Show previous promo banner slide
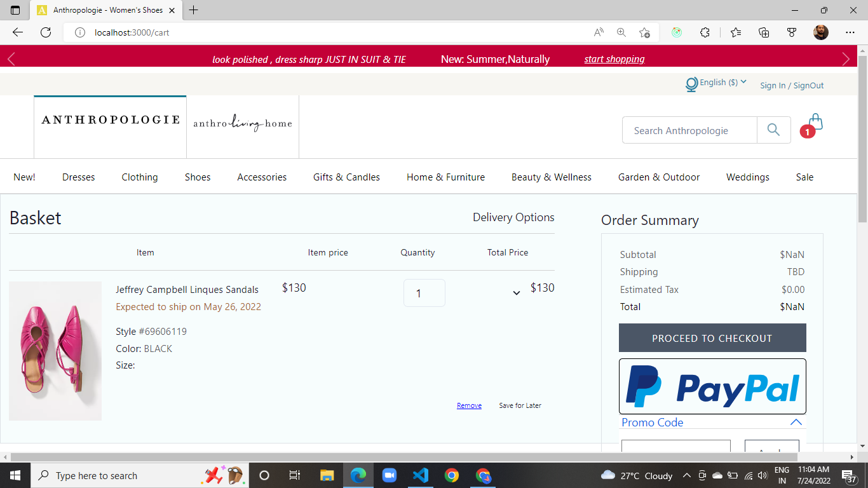This screenshot has height=488, width=868. tap(11, 59)
